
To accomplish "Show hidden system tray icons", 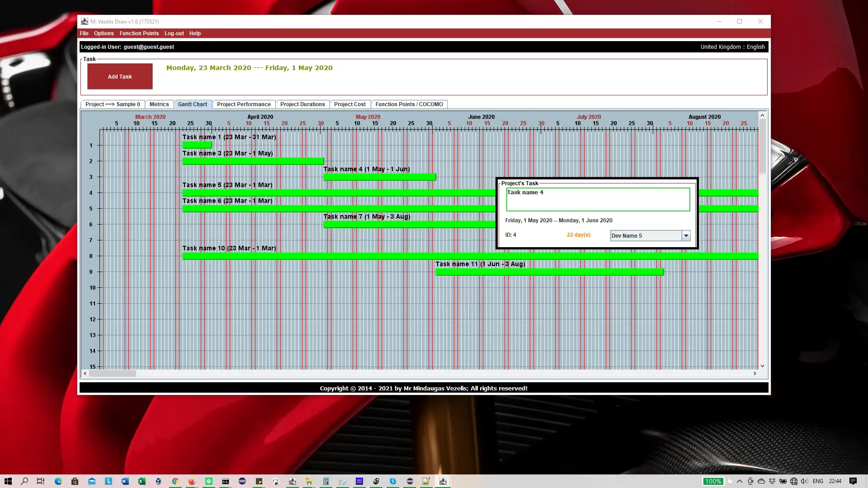I will [x=740, y=481].
